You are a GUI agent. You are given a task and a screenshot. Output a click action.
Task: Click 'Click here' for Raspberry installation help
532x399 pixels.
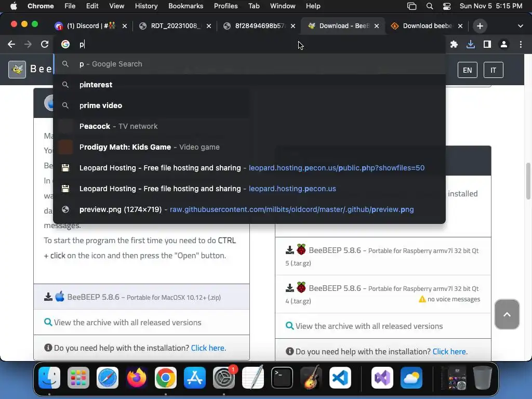click(449, 352)
